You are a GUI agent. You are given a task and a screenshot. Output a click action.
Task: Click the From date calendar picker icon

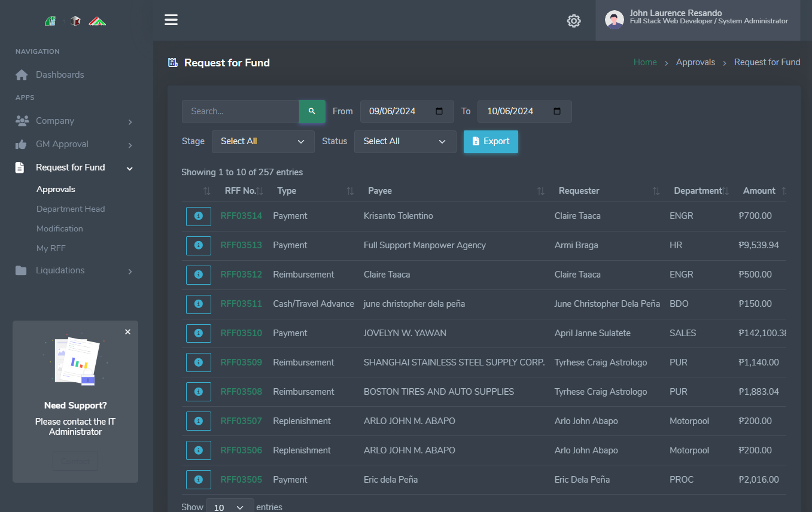tap(439, 111)
